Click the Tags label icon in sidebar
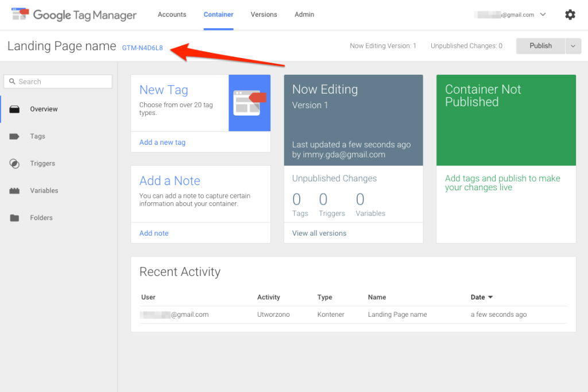The image size is (588, 392). (14, 136)
